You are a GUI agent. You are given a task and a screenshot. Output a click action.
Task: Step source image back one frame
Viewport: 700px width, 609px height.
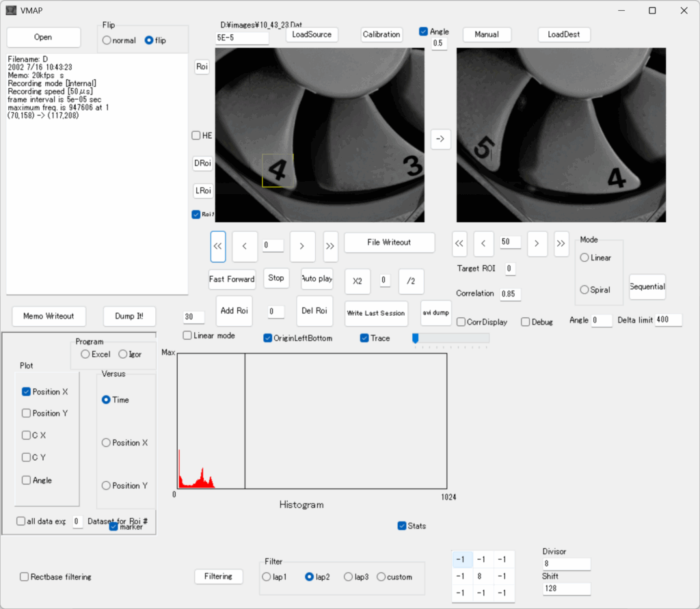coord(245,246)
